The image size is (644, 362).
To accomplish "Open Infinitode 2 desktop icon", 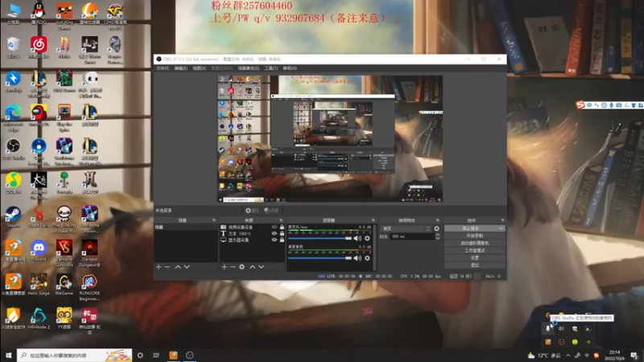I will click(x=39, y=319).
